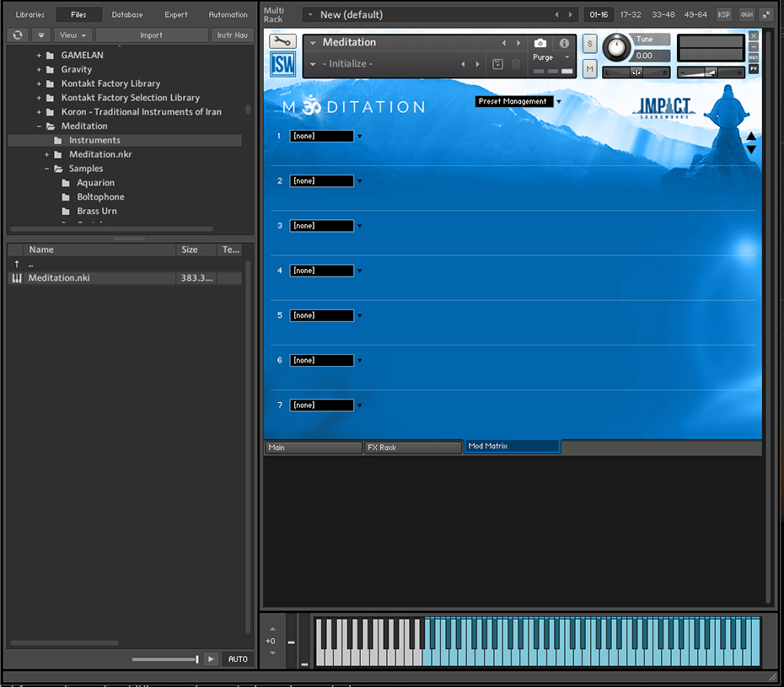Toggle the Solo button for Meditation
Viewport: 784px width, 687px height.
pos(590,44)
